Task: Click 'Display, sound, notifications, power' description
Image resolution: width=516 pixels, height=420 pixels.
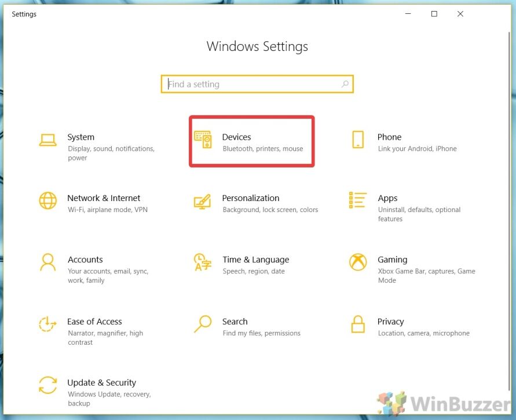Action: click(111, 153)
